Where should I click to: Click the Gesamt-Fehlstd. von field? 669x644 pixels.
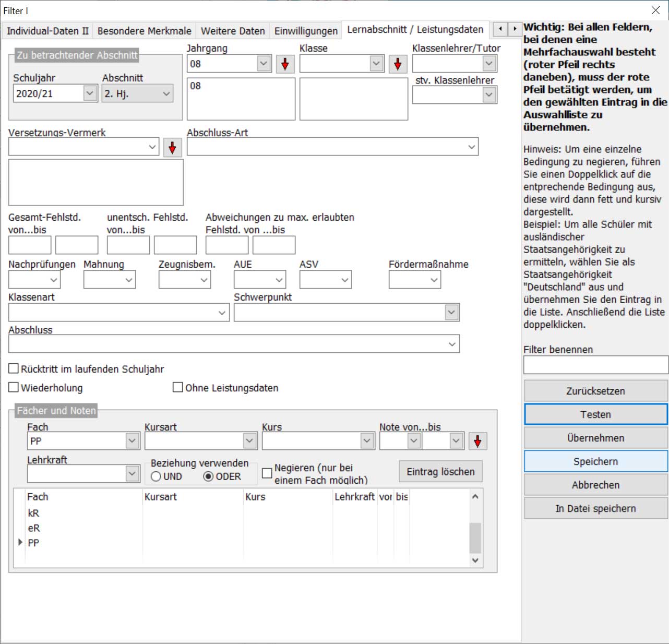[x=30, y=245]
